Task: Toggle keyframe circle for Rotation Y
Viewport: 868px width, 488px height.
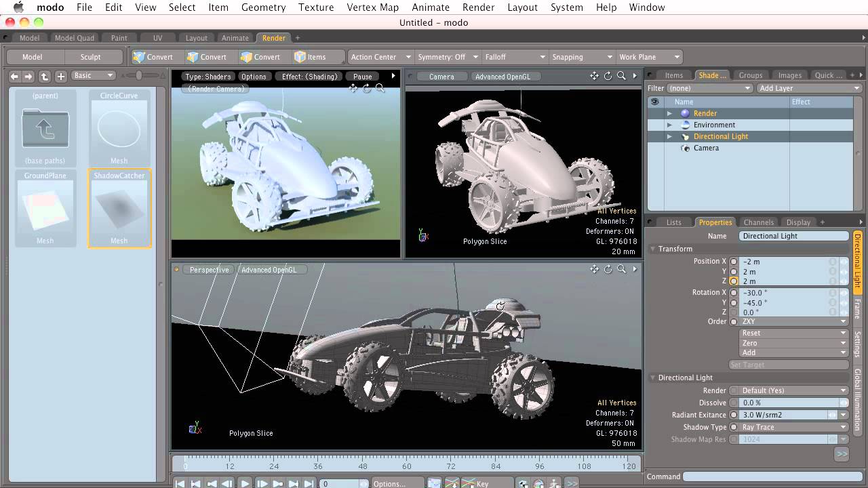Action: point(734,303)
